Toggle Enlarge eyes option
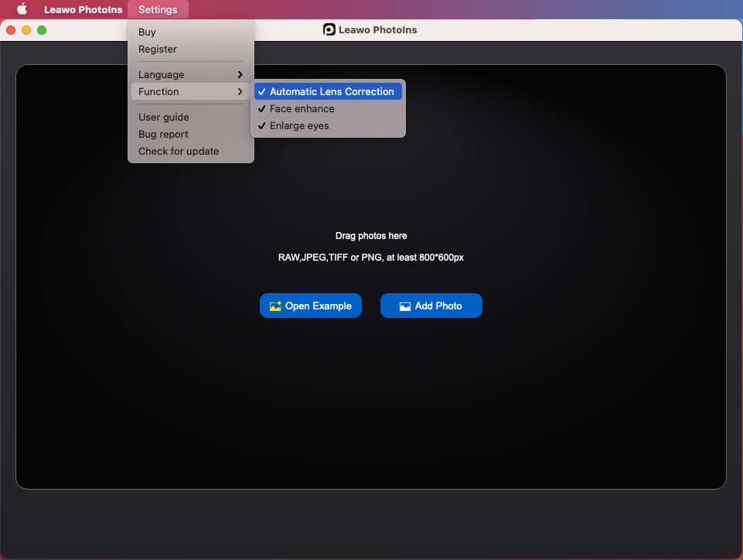The height and width of the screenshot is (560, 743). click(328, 125)
